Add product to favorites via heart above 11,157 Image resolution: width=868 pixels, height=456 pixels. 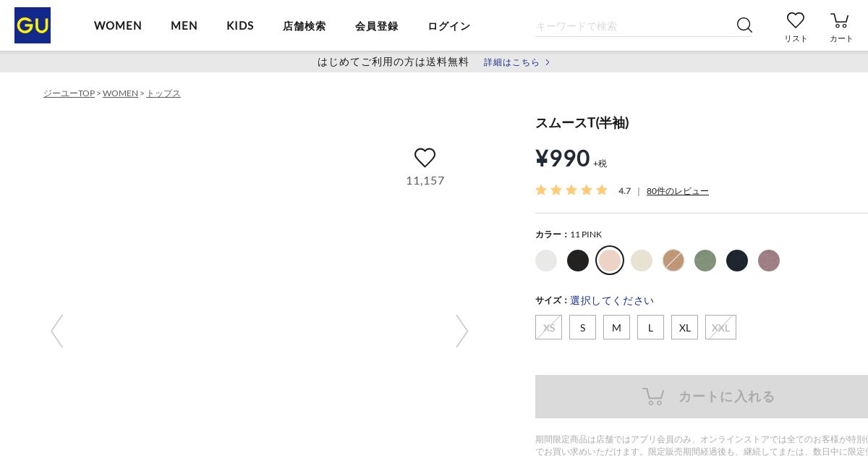point(425,158)
